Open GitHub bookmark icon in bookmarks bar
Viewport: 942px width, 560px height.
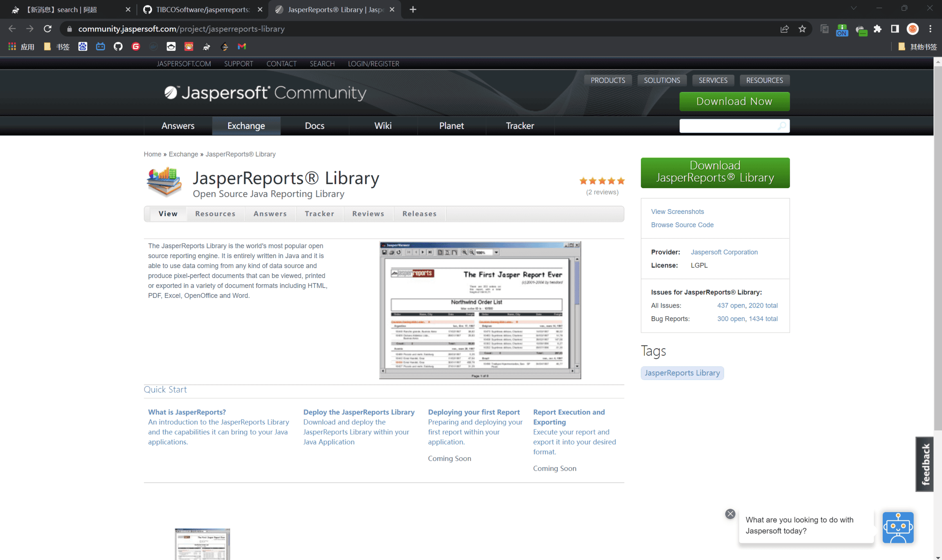click(118, 47)
